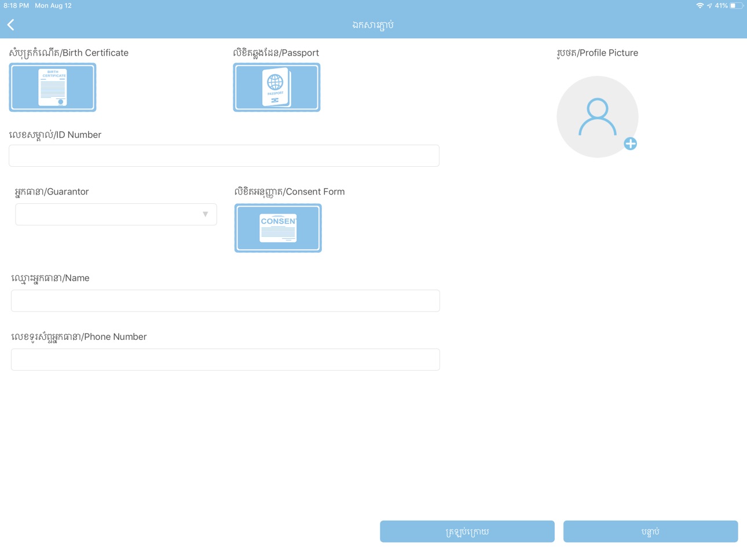Tap the Passport label text
This screenshot has height=560, width=747.
[x=276, y=53]
